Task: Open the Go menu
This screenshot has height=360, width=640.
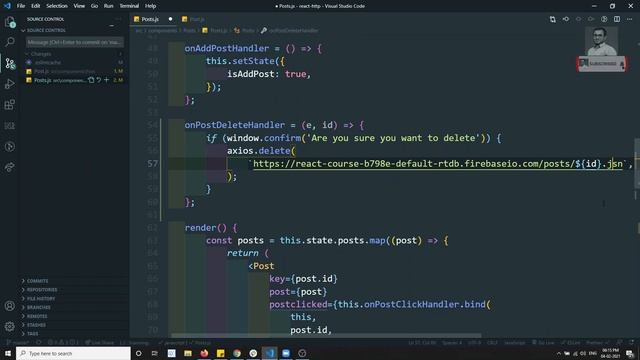Action: tap(94, 6)
